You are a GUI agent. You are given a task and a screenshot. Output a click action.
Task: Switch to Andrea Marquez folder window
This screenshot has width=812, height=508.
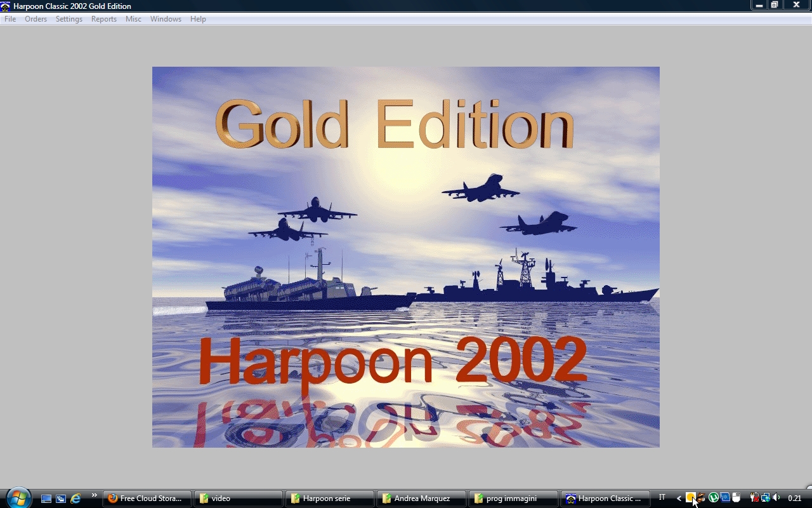(422, 498)
